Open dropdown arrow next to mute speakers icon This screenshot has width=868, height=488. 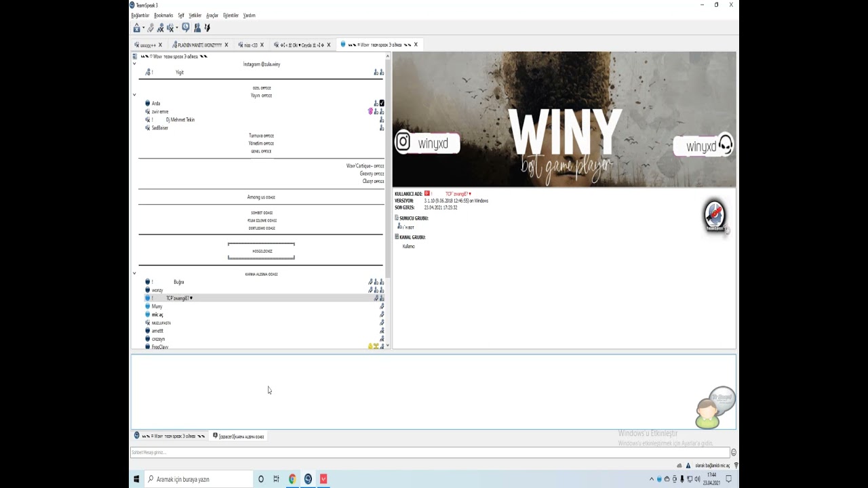pyautogui.click(x=176, y=28)
